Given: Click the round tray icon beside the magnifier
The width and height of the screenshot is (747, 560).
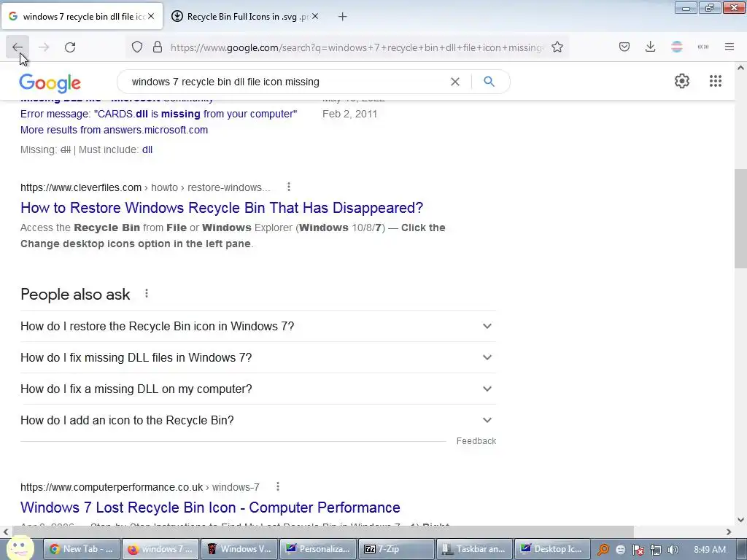Looking at the screenshot, I should click(620, 550).
